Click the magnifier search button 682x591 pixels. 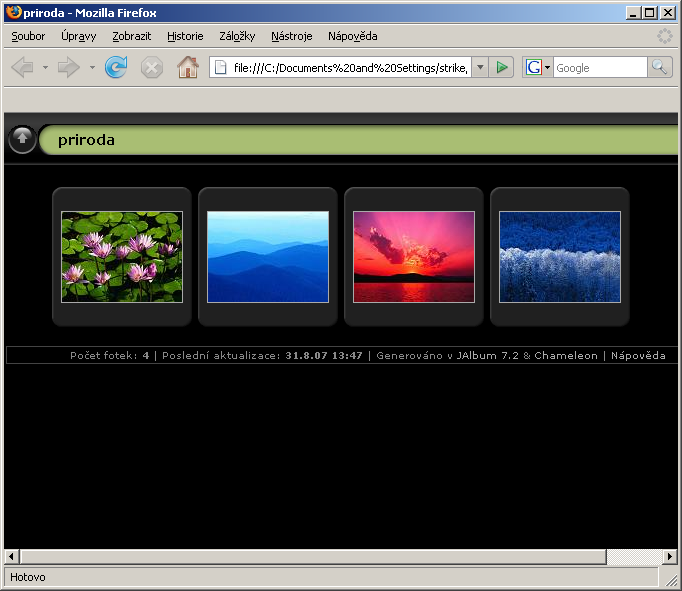tap(659, 67)
